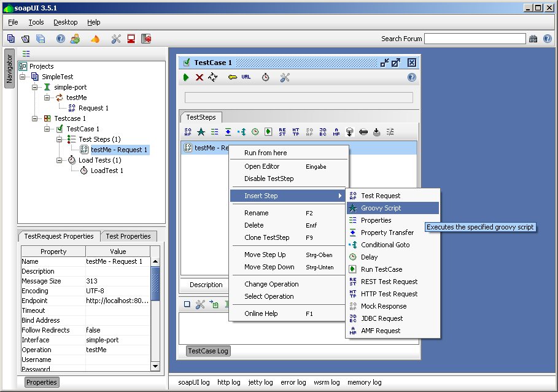Viewport: 558px width, 392px height.
Task: Open the error log tab
Action: pyautogui.click(x=293, y=382)
